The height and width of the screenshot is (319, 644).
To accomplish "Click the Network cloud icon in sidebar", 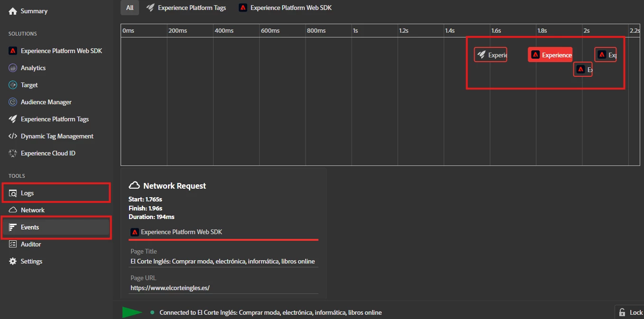I will [x=13, y=210].
